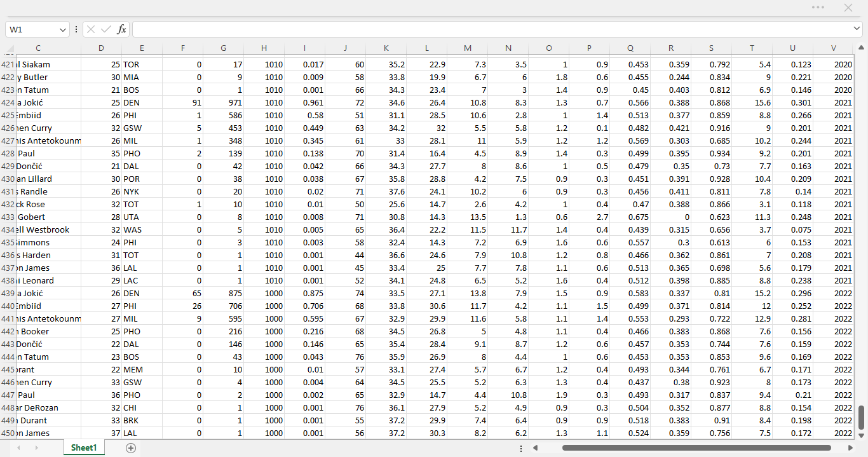Click team cell 'MEM'

pyautogui.click(x=142, y=369)
